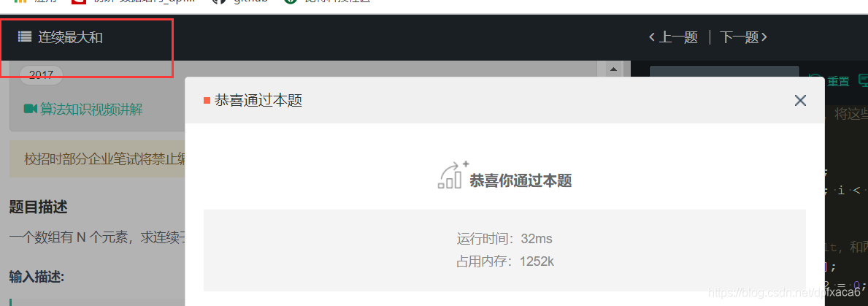
Task: Open the green circular icon bookmark
Action: pyautogui.click(x=290, y=1)
